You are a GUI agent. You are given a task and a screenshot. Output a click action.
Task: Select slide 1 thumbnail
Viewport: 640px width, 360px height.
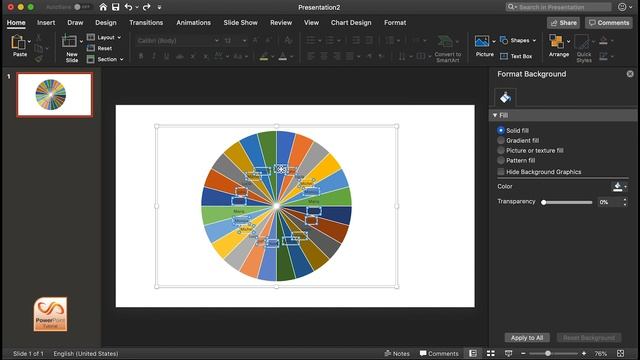tap(55, 95)
